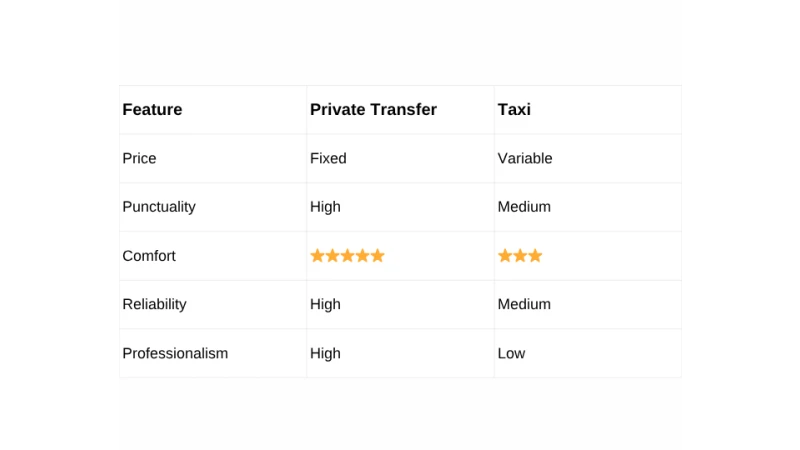Select the Low professionalism cell for Taxi
The width and height of the screenshot is (800, 450).
(x=511, y=353)
